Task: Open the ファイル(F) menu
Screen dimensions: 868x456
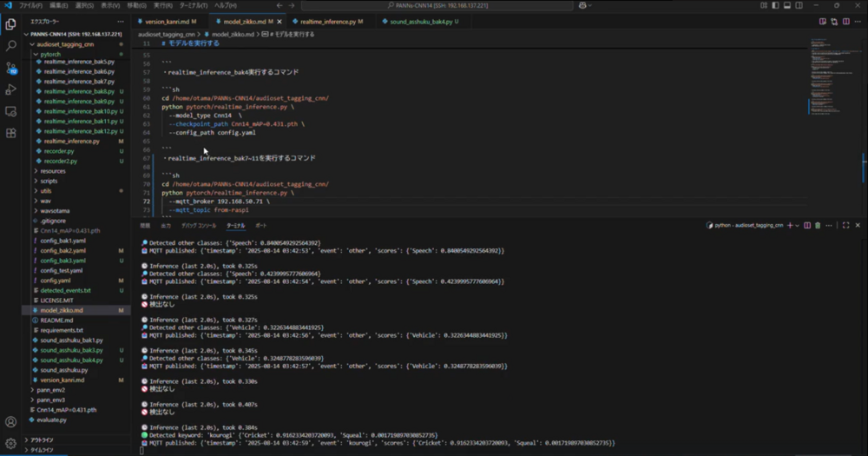Action: [30, 5]
